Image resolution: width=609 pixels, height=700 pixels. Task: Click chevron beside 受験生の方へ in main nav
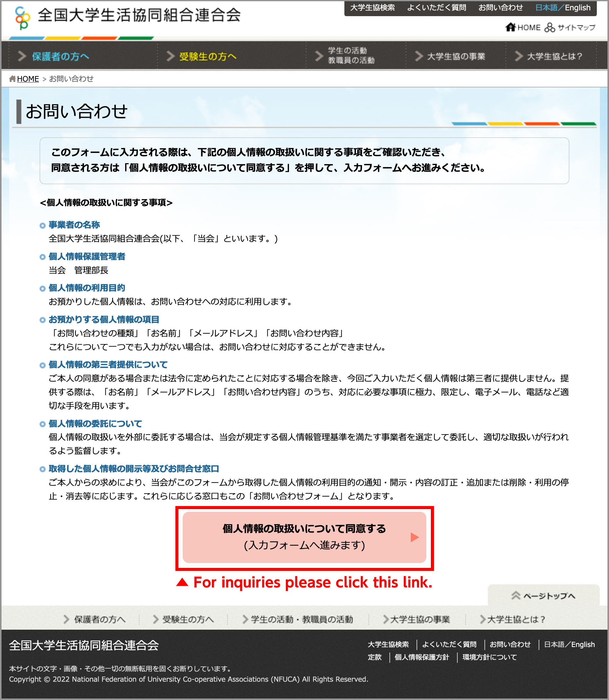(170, 56)
